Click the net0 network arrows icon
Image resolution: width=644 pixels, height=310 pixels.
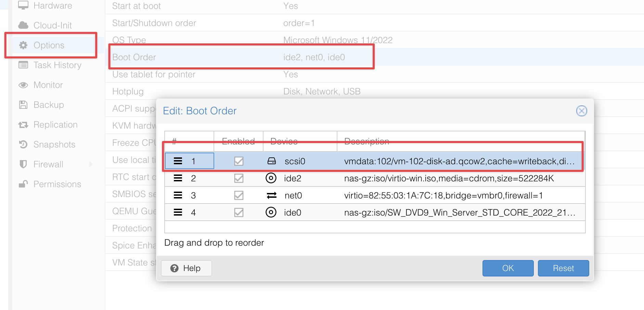[x=271, y=195]
